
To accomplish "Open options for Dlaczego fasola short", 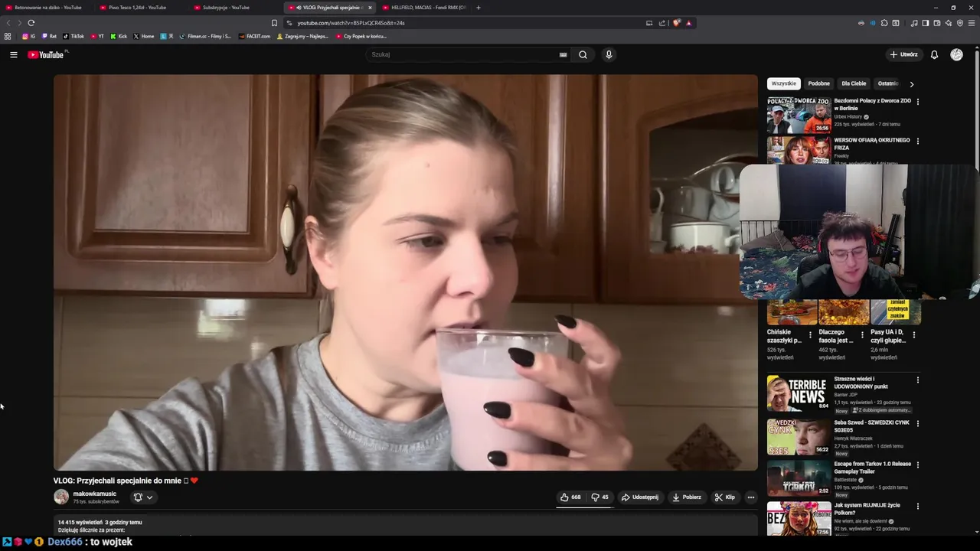I will [x=862, y=334].
